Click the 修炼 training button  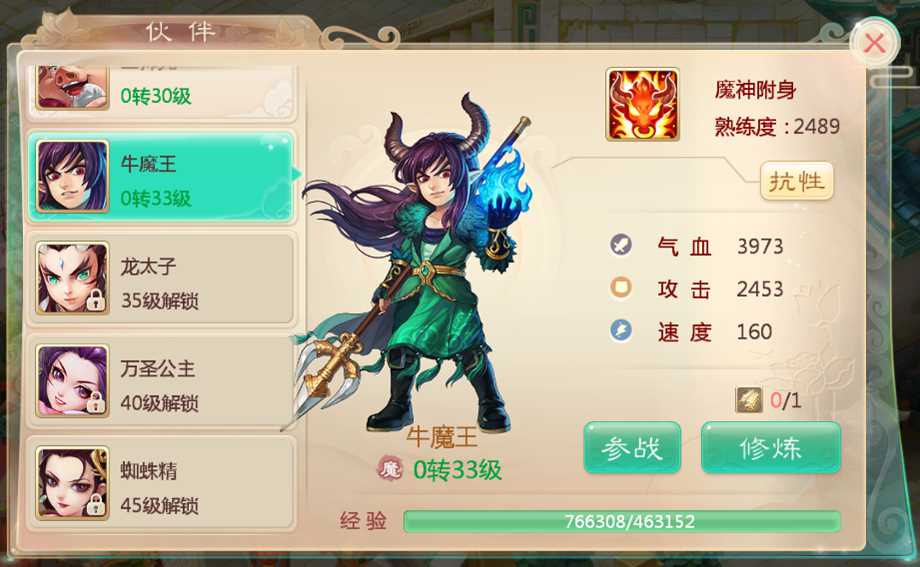(771, 448)
